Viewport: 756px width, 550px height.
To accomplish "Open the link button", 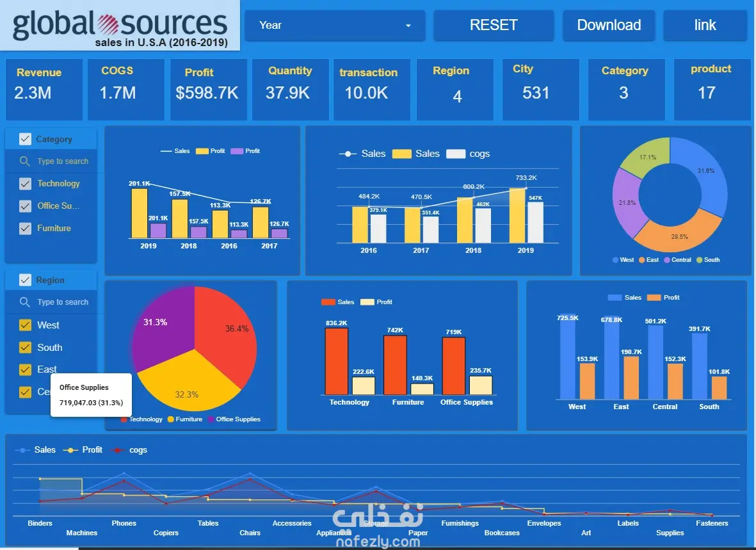I will pyautogui.click(x=705, y=25).
